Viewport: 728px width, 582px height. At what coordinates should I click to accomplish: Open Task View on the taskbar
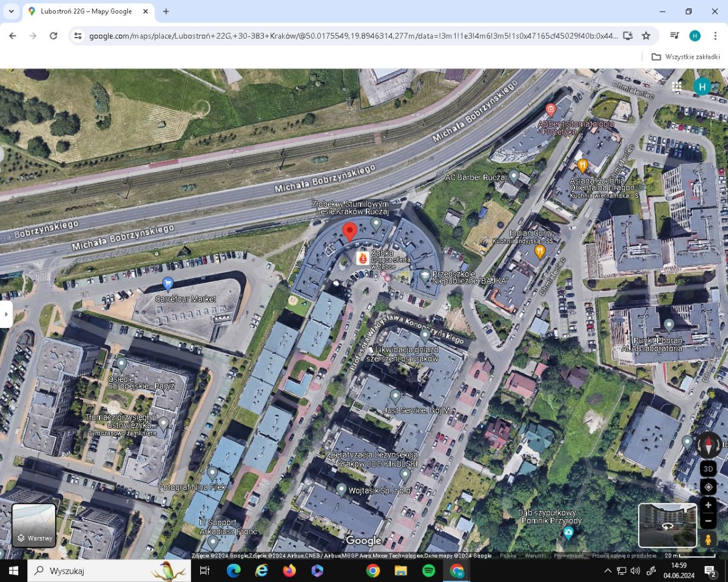(204, 570)
